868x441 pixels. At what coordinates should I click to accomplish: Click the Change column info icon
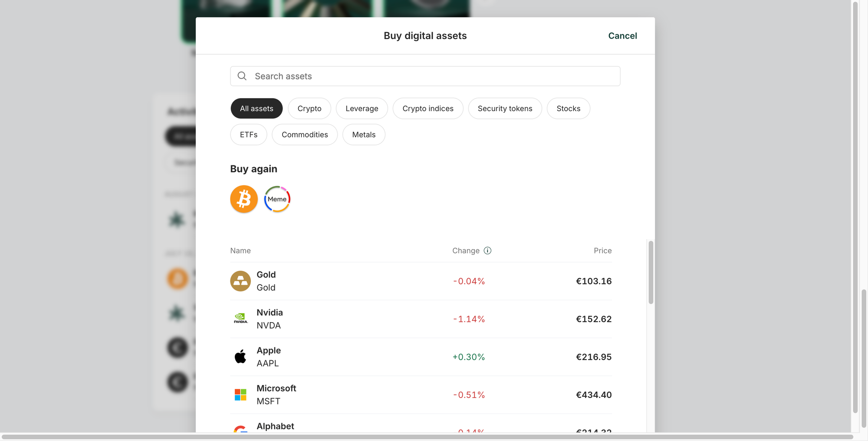coord(487,250)
